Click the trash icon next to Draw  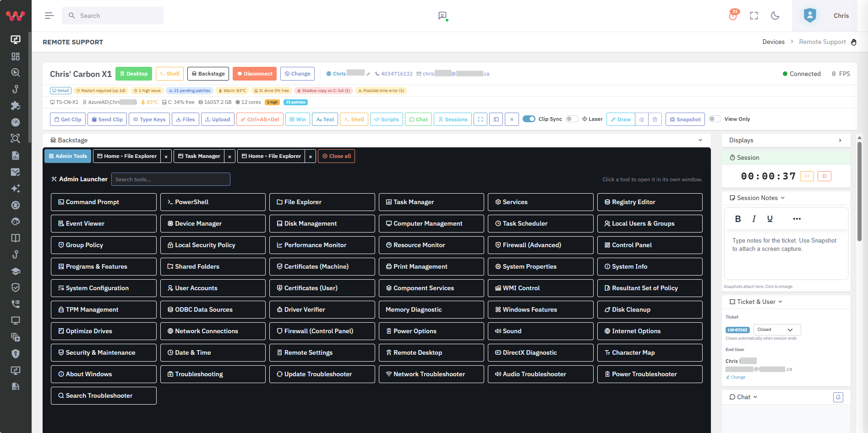[x=655, y=119]
